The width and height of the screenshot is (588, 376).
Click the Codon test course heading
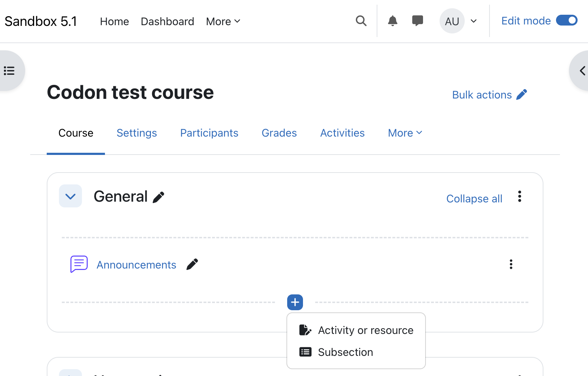pos(130,92)
